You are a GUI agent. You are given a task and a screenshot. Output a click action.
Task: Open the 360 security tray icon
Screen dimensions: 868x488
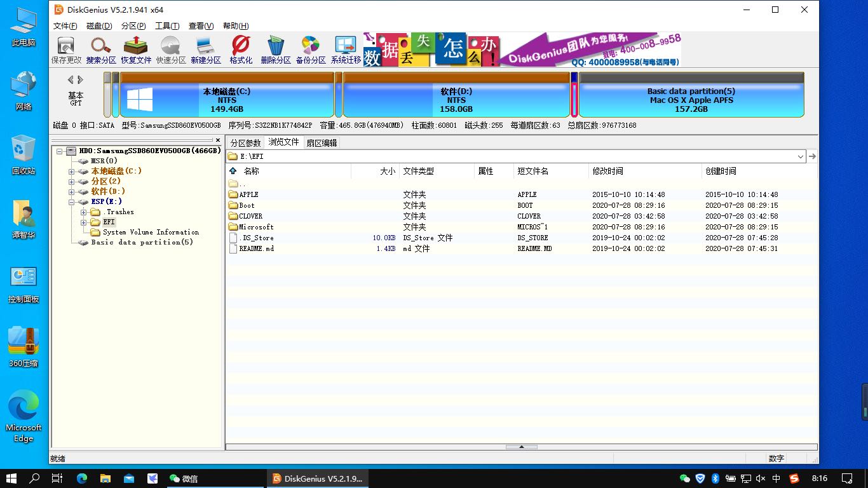(700, 478)
